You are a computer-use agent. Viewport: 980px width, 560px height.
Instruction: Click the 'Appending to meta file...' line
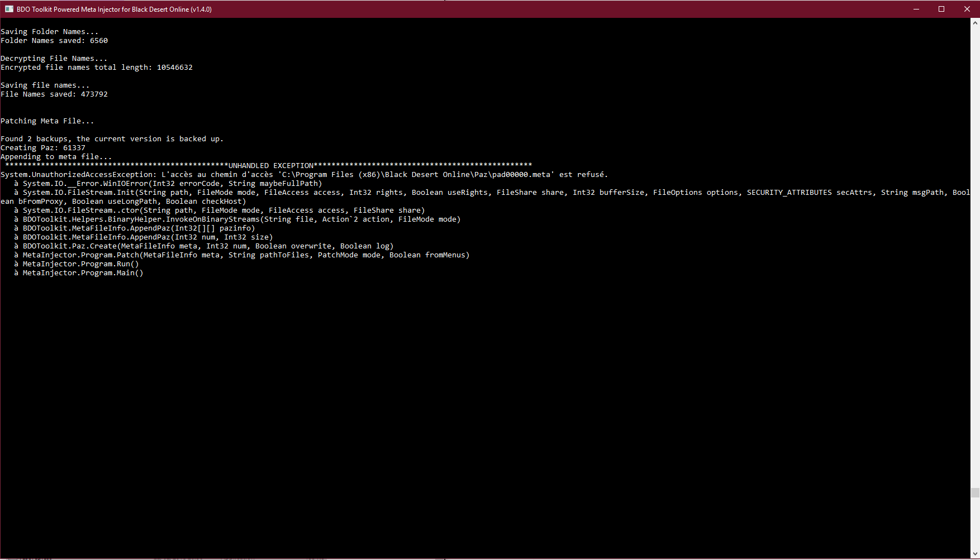point(56,157)
